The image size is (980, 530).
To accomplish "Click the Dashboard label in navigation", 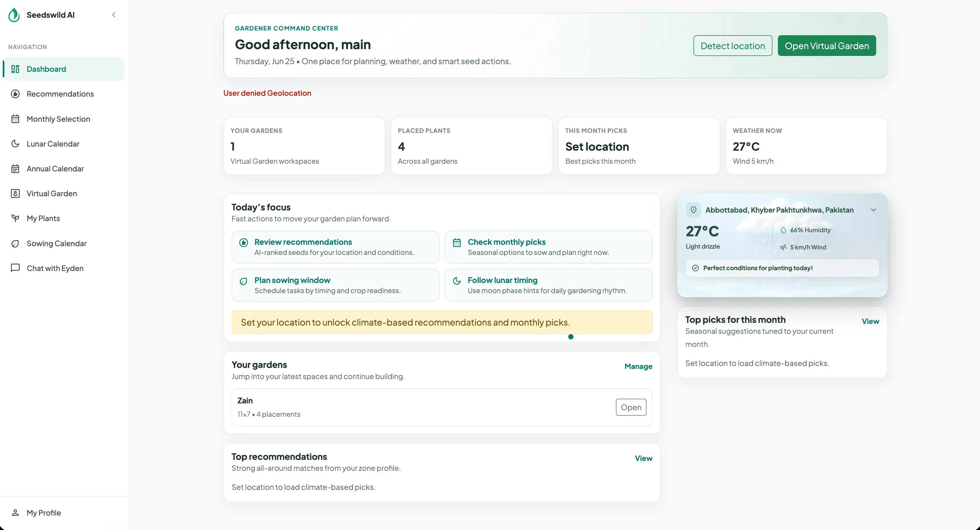I will [46, 69].
